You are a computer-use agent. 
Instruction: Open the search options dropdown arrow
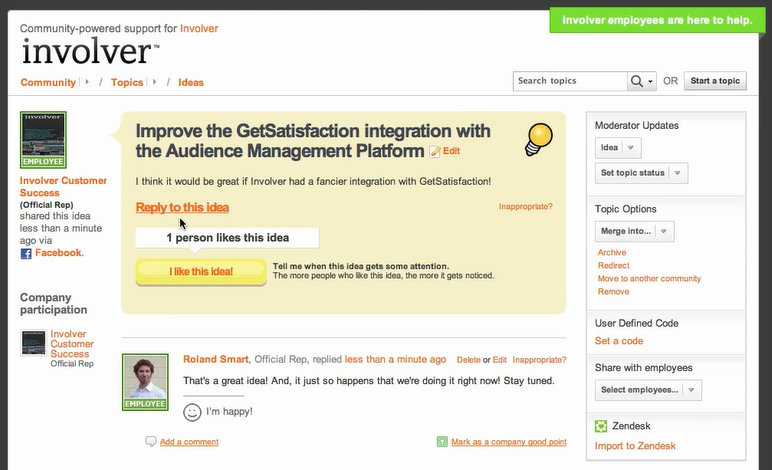click(650, 81)
